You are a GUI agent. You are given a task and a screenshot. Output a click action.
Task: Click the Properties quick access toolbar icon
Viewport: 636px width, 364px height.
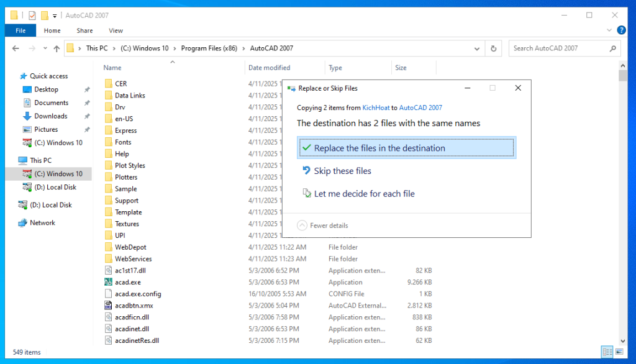pyautogui.click(x=32, y=16)
